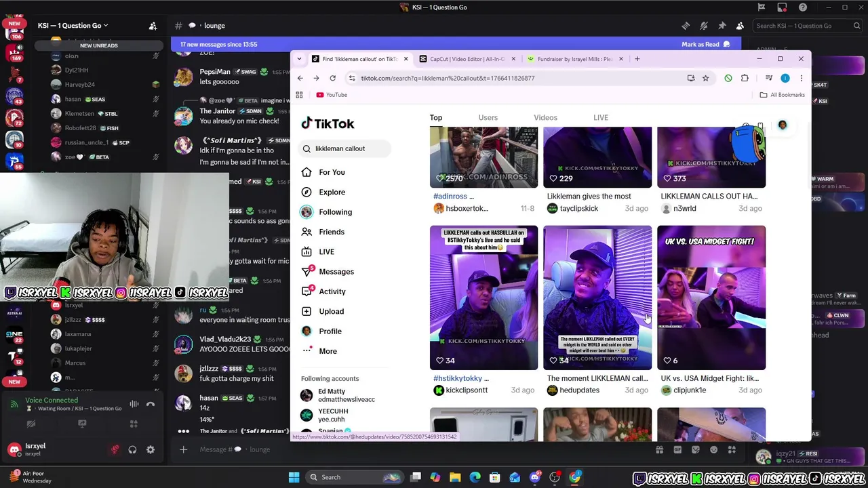Open the HASBULLAH callout video thumbnail
Viewport: 868px width, 488px height.
click(484, 298)
